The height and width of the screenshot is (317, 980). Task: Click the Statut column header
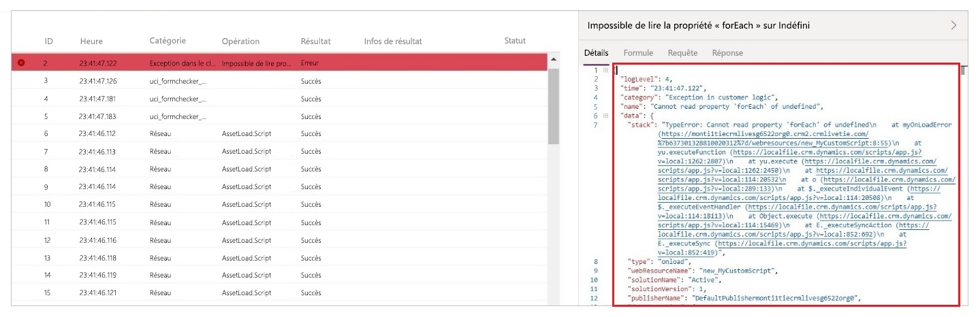515,41
